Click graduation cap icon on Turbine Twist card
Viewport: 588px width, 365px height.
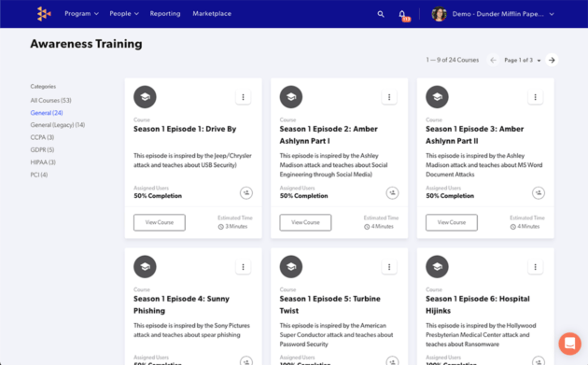291,267
